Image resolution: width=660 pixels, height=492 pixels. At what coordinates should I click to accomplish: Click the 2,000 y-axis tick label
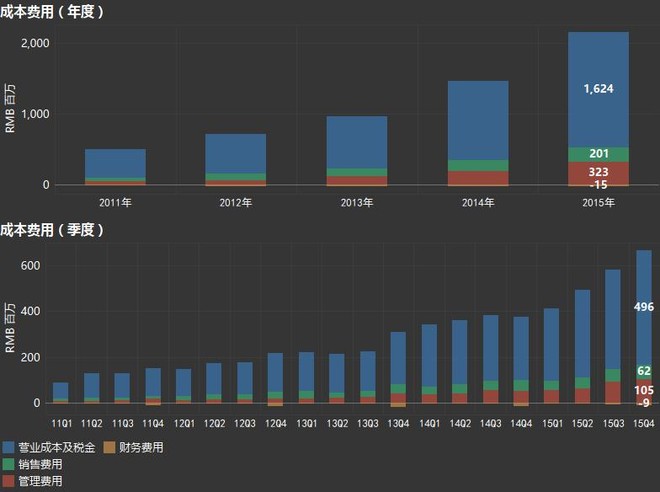[35, 43]
